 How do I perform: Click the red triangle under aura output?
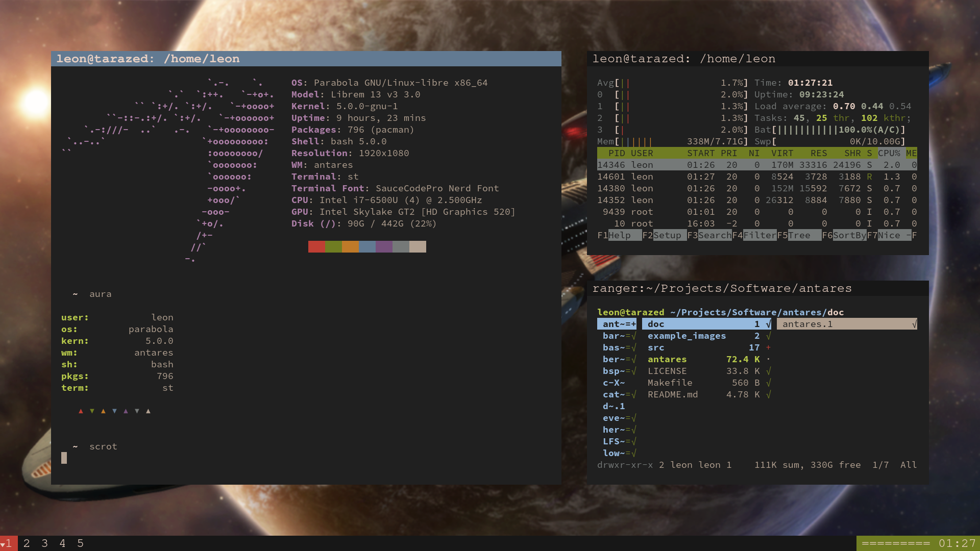click(x=81, y=411)
